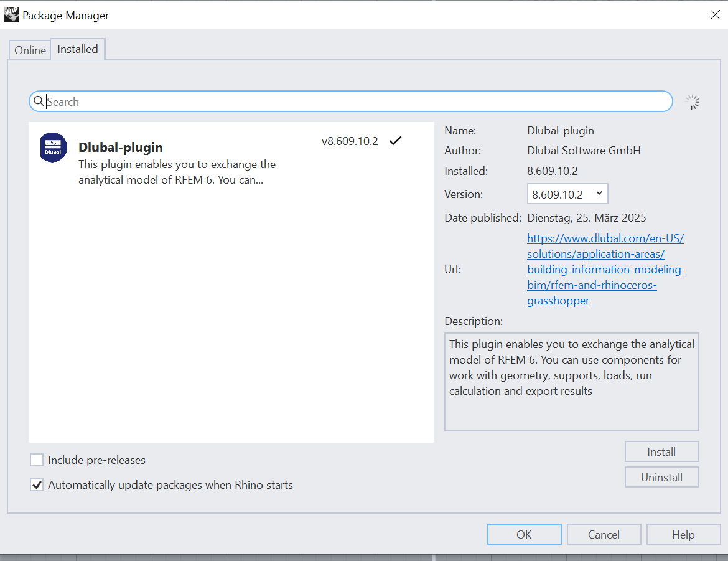
Task: Click the Name value Dlubal-plugin in details
Action: tap(561, 131)
